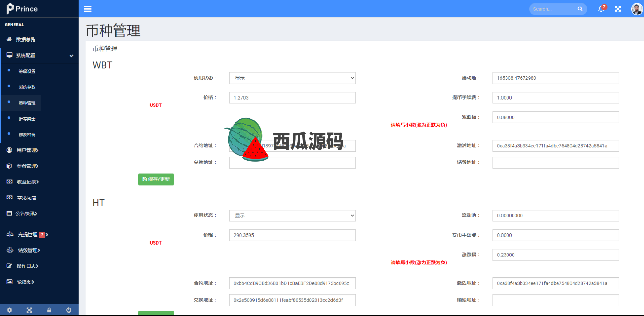Click WBT 涨跌幅 field
The image size is (644, 316).
[x=556, y=117]
